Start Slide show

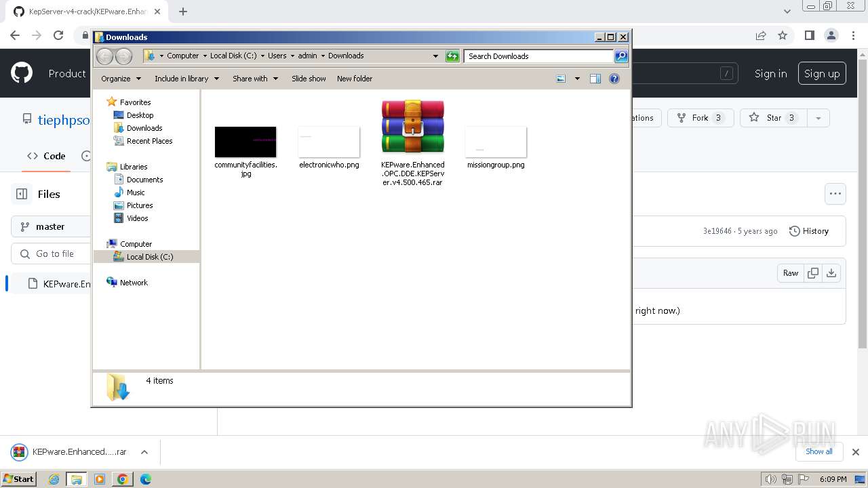(x=309, y=79)
